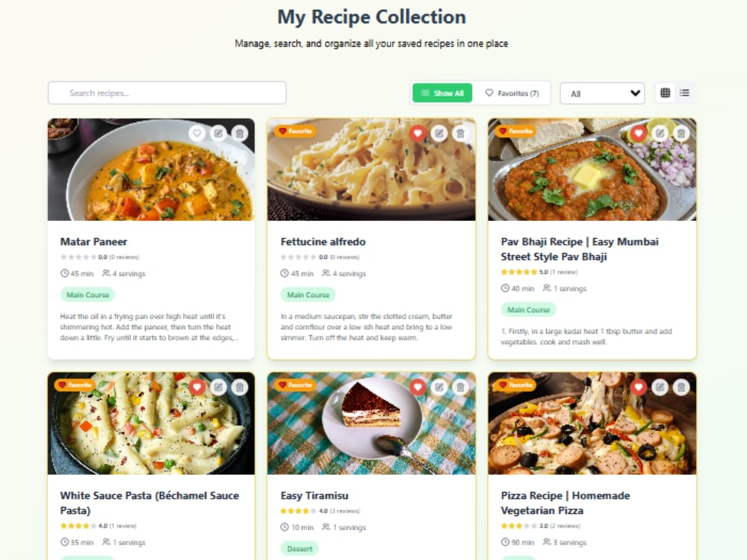Switch to grid view
Viewport: 747px width, 560px height.
pos(665,93)
